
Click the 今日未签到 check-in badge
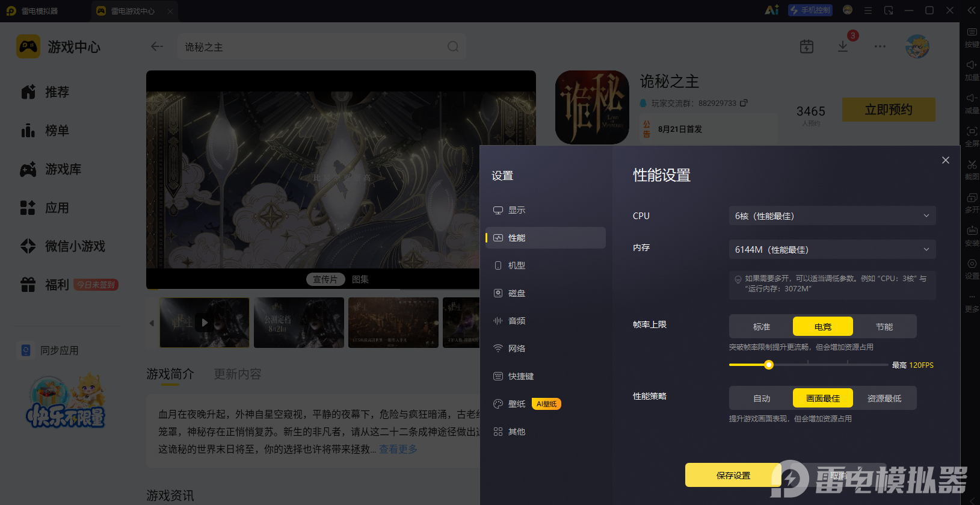[x=96, y=285]
